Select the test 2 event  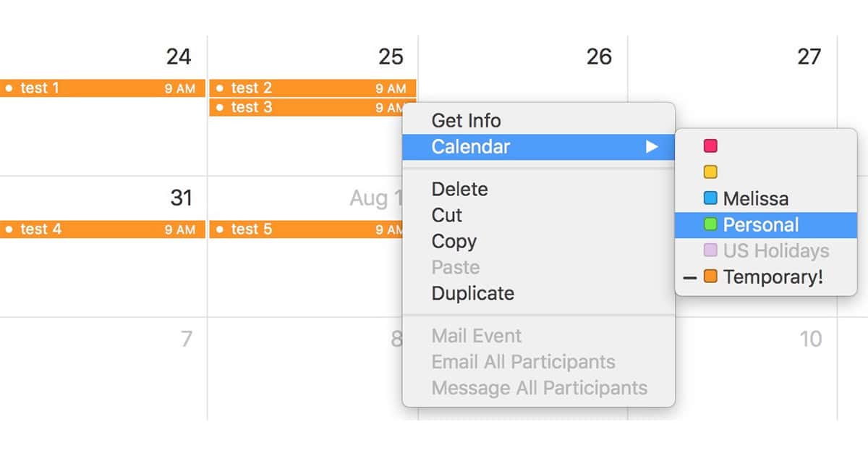tap(311, 88)
